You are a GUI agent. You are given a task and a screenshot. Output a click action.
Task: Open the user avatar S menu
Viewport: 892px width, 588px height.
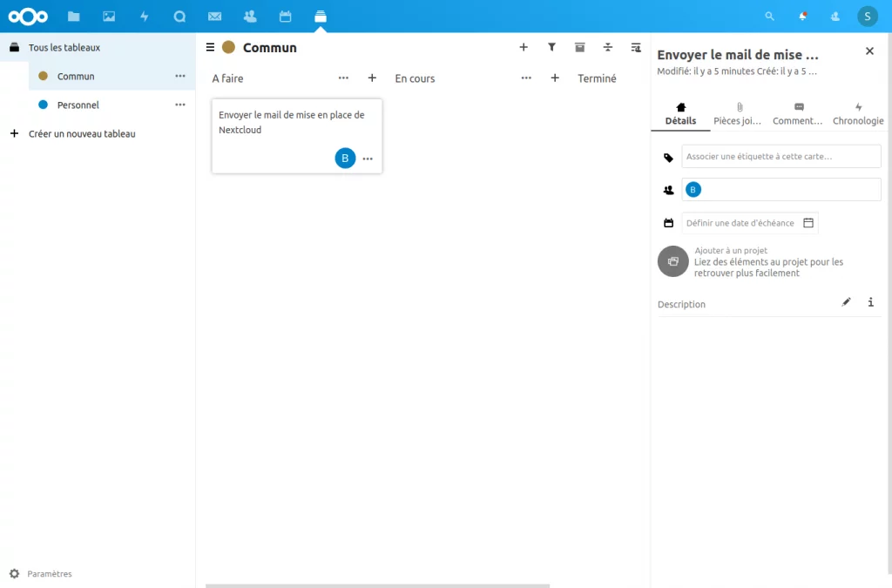868,17
